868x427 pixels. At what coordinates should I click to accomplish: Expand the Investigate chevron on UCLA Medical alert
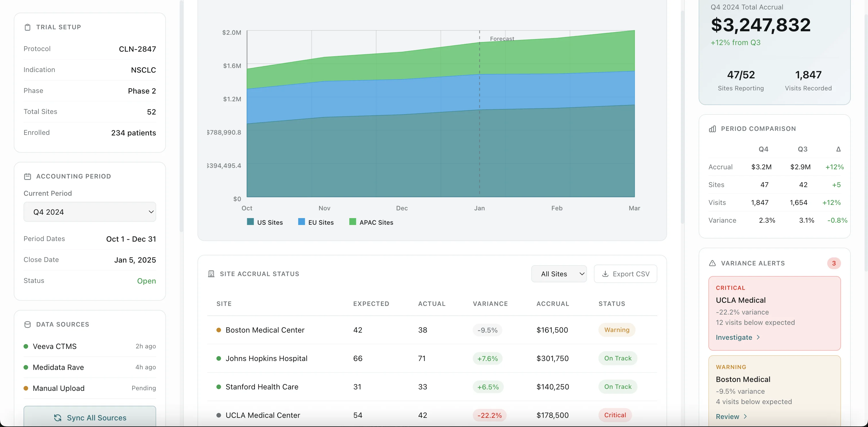click(x=758, y=337)
